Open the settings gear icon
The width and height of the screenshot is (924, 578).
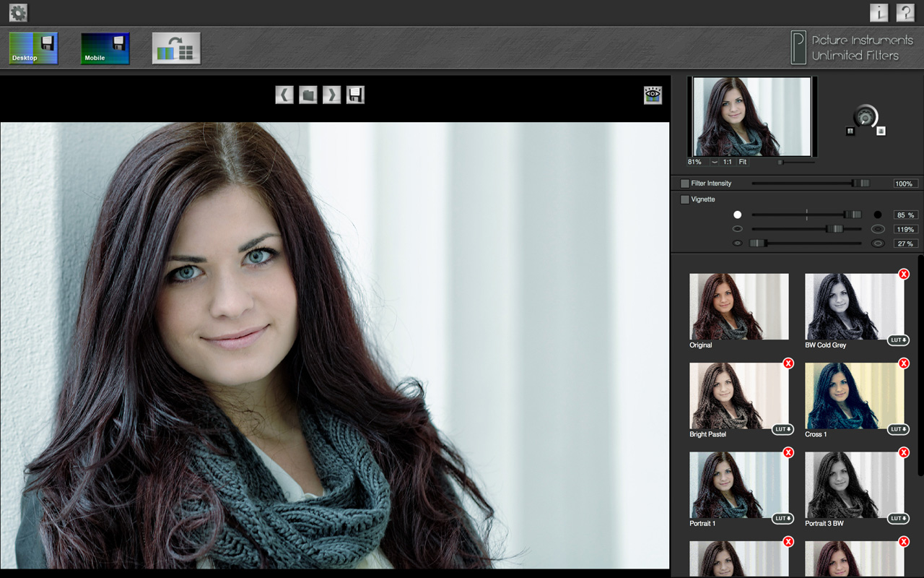point(18,12)
